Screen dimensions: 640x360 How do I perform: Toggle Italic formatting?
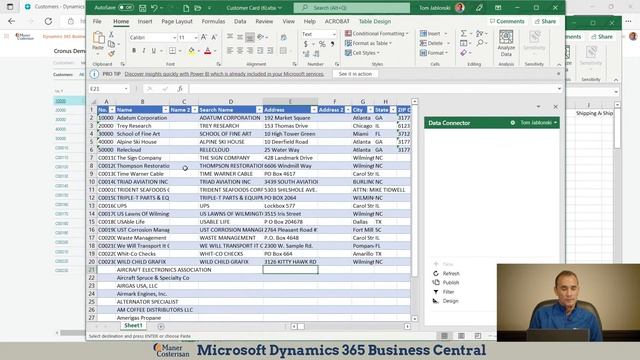tap(144, 51)
